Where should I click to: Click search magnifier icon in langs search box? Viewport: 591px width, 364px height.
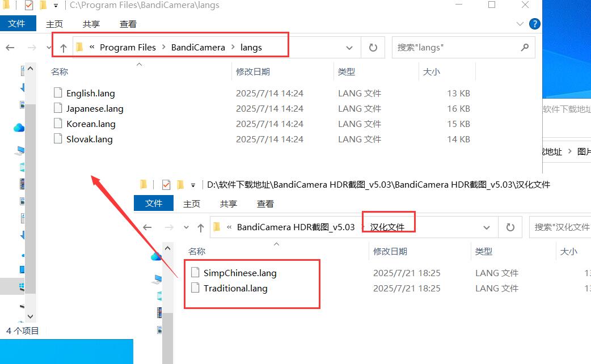point(525,48)
